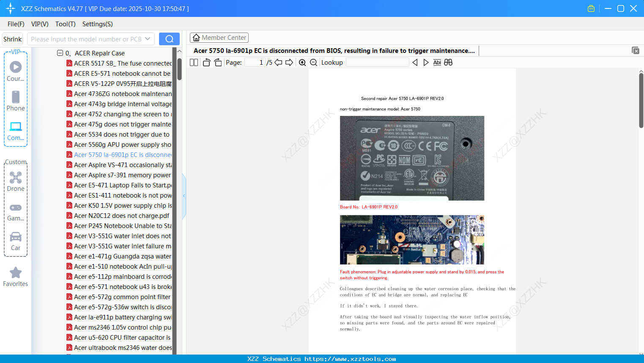
Task: Open Acer 475g does not trigger case
Action: coord(119,124)
